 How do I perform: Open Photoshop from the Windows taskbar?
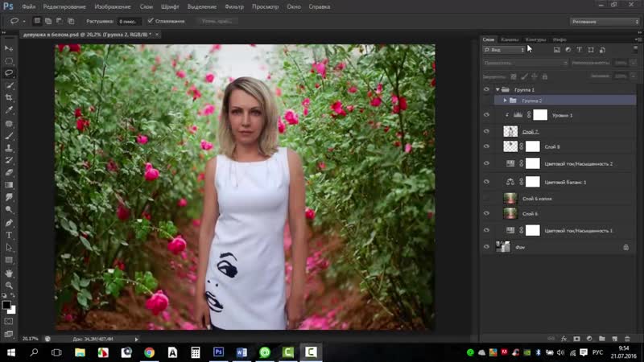(x=218, y=352)
